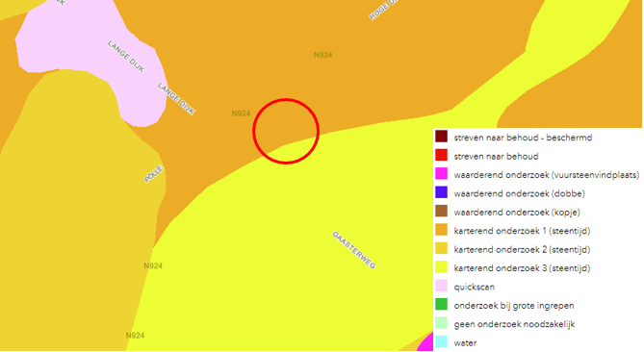Click the 'water' legend label

point(465,343)
